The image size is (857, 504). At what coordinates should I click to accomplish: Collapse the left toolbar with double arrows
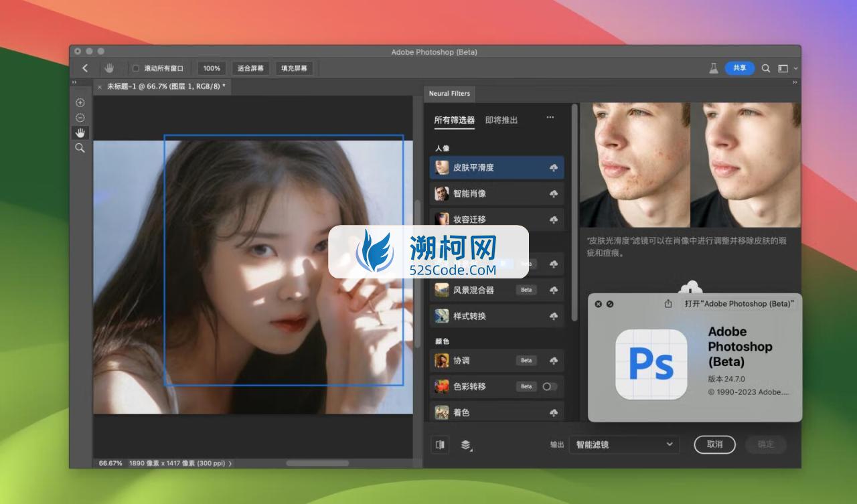pos(74,82)
